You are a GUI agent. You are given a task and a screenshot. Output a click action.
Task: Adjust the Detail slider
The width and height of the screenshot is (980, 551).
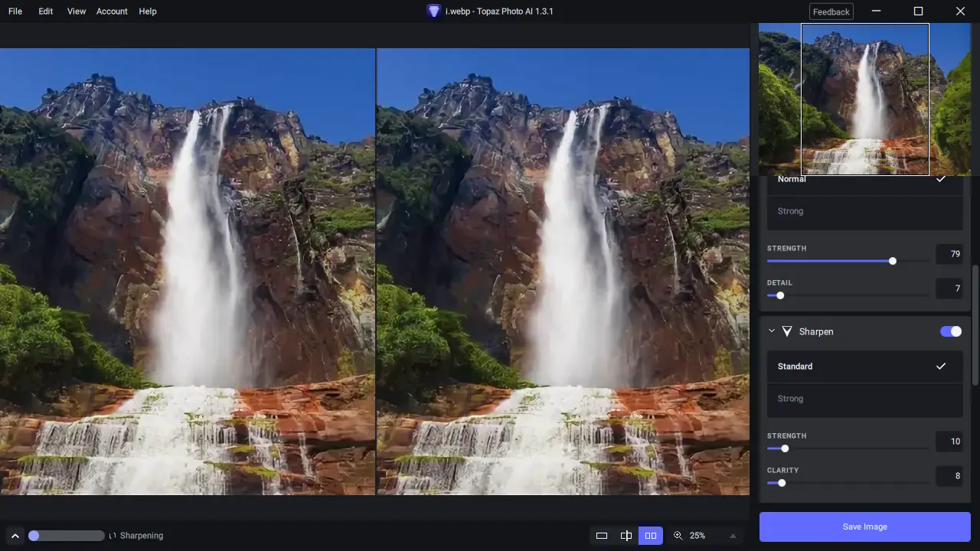(x=848, y=295)
